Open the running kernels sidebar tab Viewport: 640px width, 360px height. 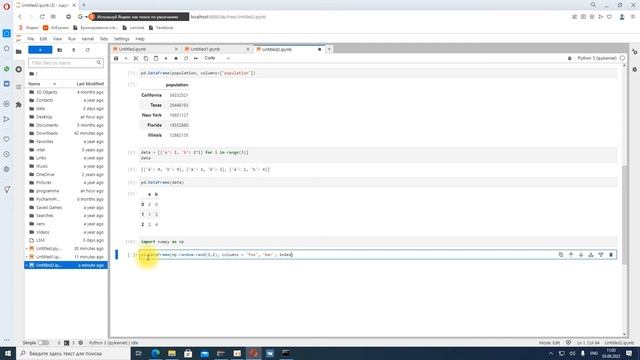coord(18,69)
